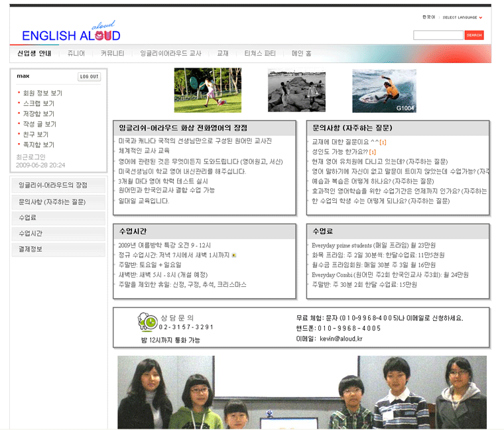
Task: Open the surfer G1004 thumbnail
Action: pos(384,91)
